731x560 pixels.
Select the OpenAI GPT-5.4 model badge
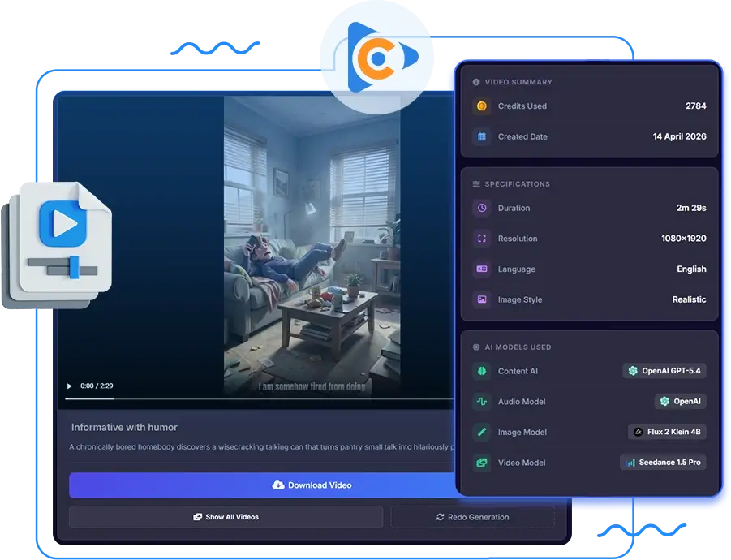pyautogui.click(x=664, y=371)
